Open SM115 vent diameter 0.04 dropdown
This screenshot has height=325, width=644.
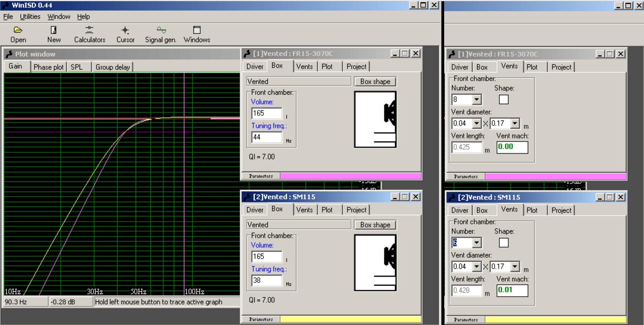point(477,267)
